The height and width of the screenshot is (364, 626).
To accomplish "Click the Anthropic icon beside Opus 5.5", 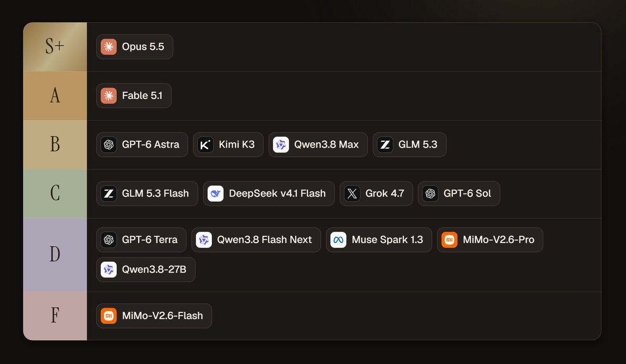I will pyautogui.click(x=109, y=47).
